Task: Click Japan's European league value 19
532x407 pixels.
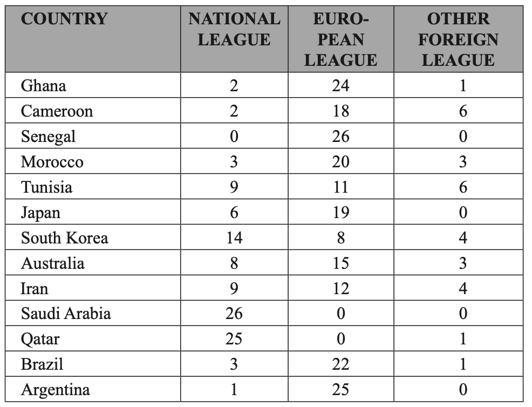Action: (x=340, y=213)
